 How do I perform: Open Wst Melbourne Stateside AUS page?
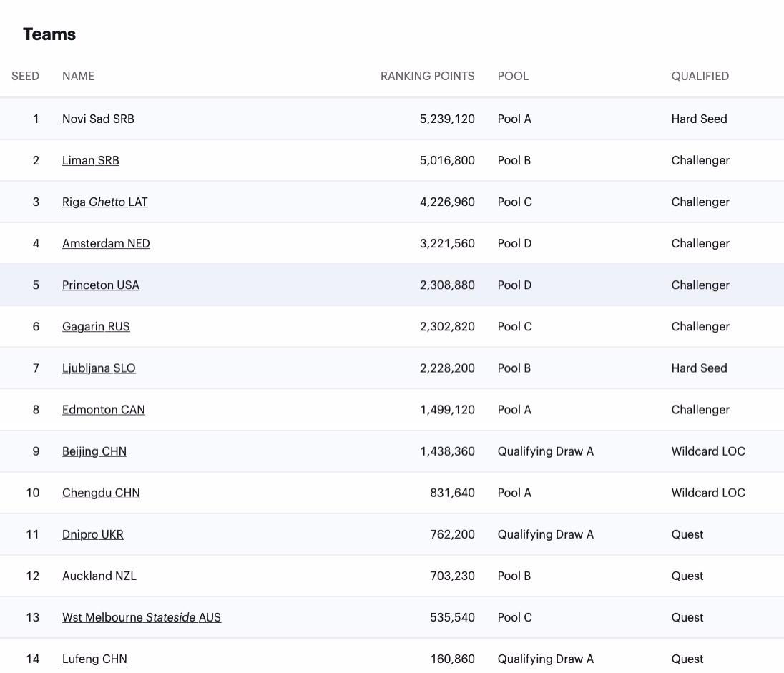141,617
